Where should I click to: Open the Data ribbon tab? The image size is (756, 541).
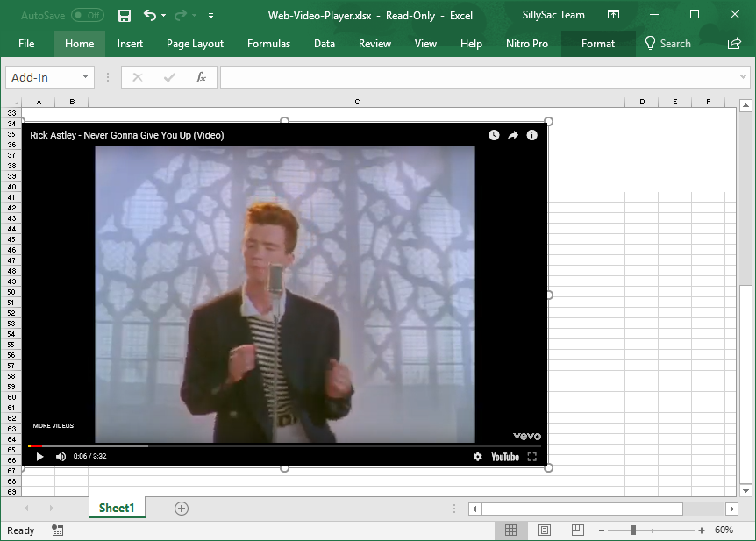point(325,44)
